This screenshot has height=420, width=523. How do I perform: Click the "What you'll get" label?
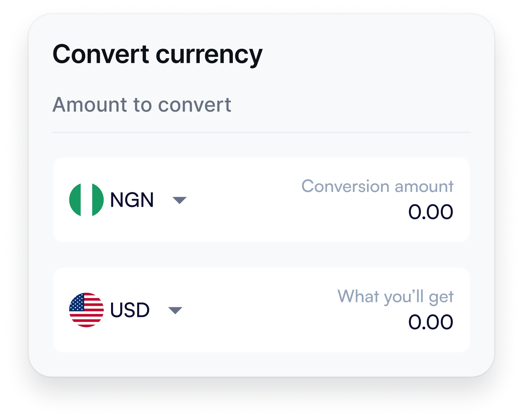pos(395,297)
